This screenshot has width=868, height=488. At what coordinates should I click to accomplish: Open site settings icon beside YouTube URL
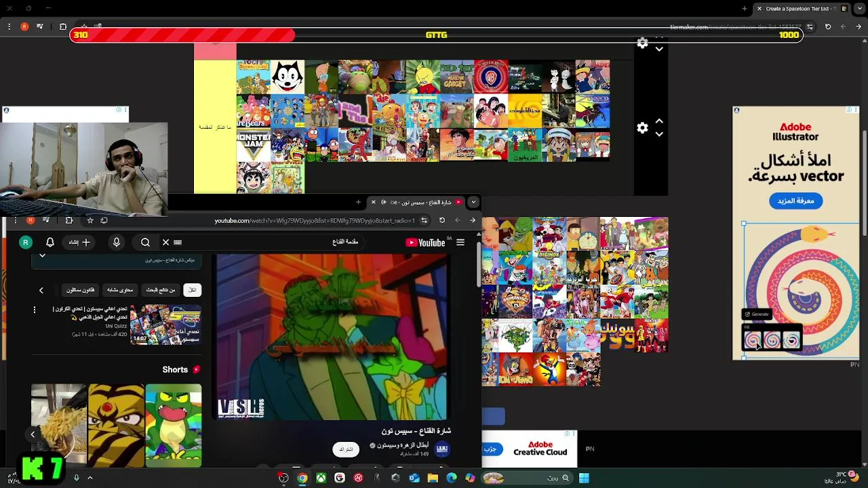tap(424, 220)
